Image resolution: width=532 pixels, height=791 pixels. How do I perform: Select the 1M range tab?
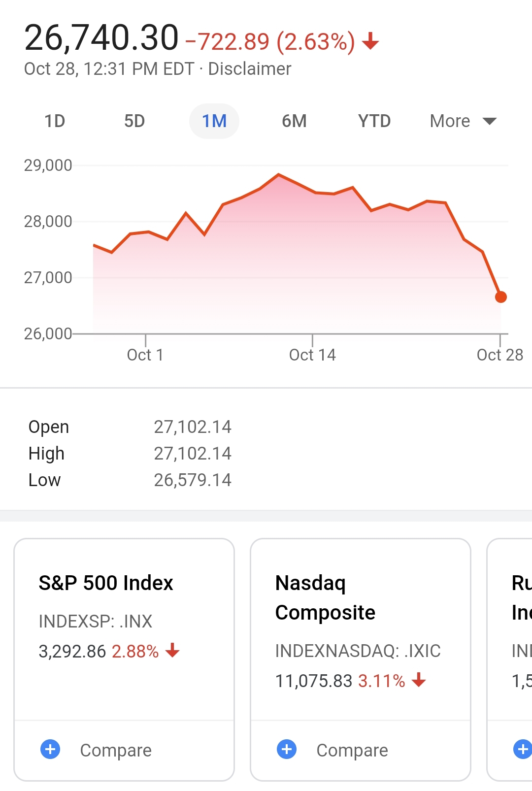click(214, 121)
